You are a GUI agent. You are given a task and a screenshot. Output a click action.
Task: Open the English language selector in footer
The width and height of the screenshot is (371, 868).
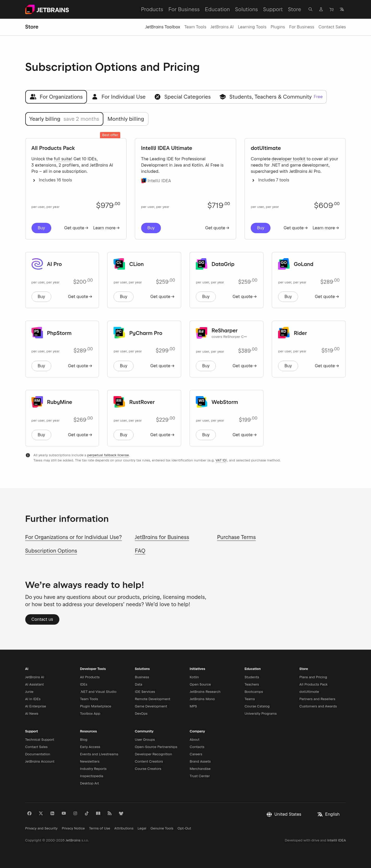click(329, 814)
